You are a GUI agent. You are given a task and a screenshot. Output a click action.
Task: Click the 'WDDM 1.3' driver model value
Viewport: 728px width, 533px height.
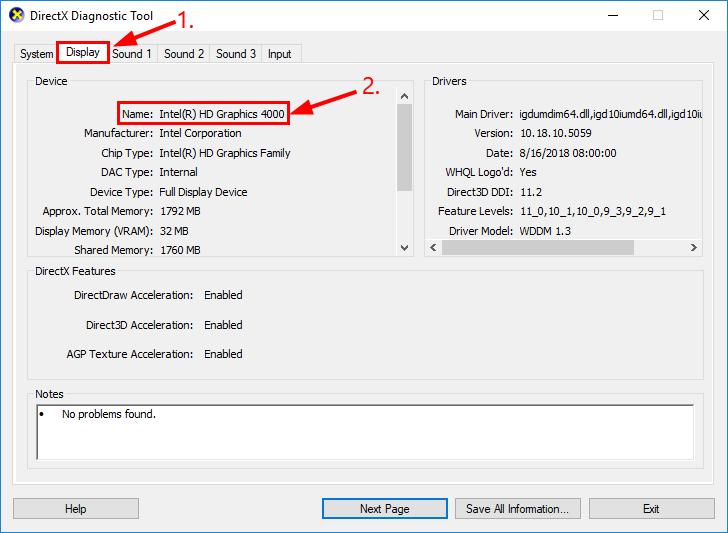click(x=545, y=231)
